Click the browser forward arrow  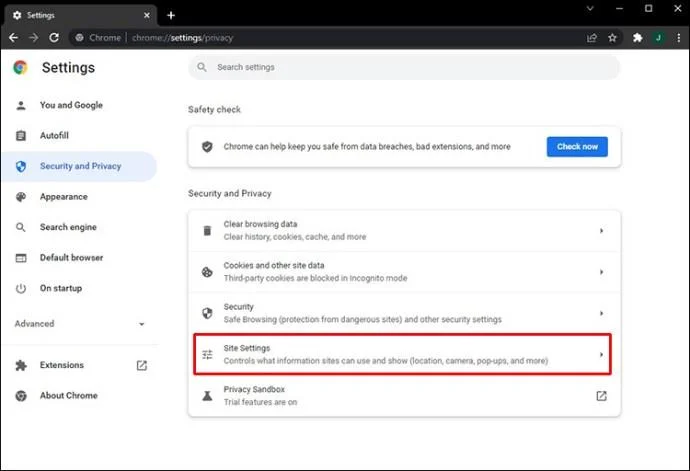point(33,38)
